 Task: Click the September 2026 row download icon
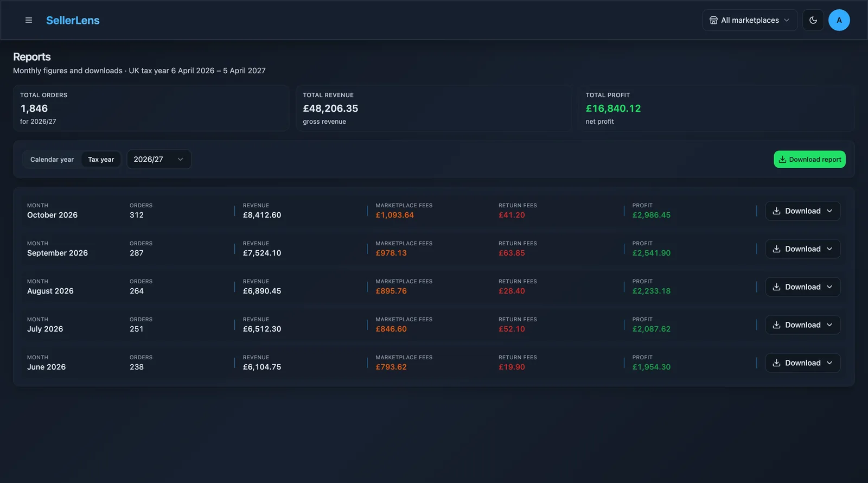(776, 249)
